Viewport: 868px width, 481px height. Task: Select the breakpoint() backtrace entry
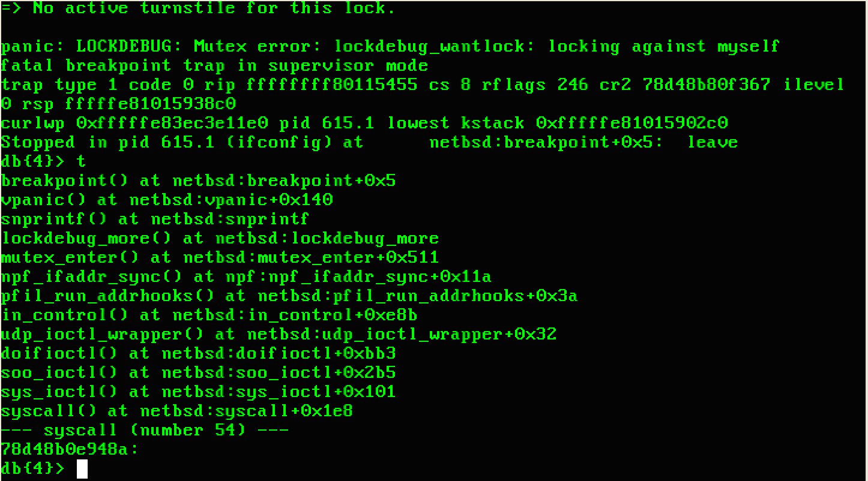198,181
